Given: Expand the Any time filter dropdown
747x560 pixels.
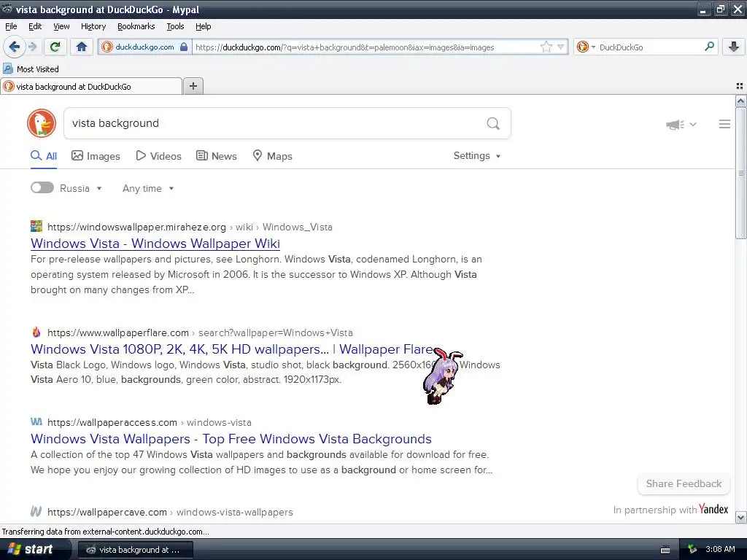Looking at the screenshot, I should (148, 189).
